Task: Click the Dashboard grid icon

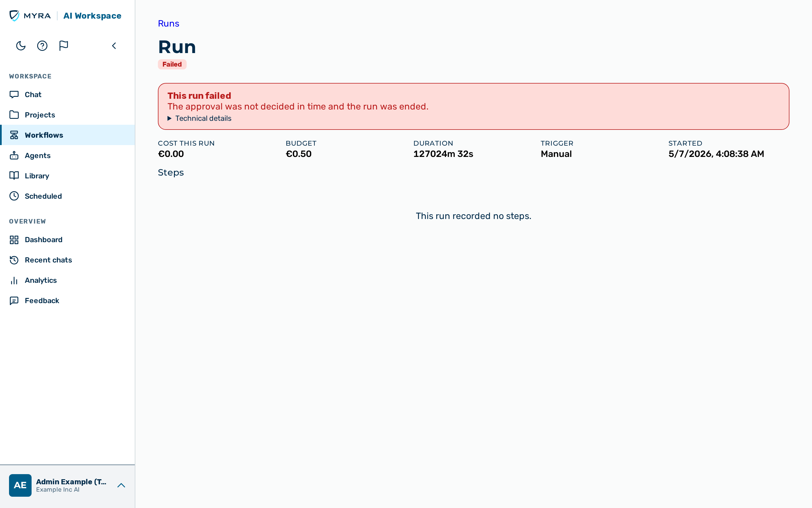Action: click(x=14, y=240)
